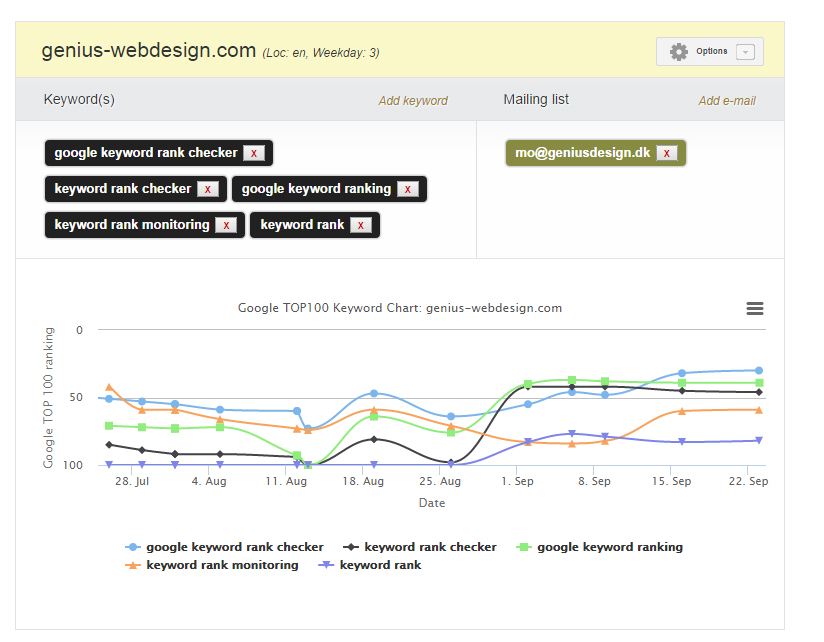824x642 pixels.
Task: Click the chart title text
Action: click(400, 308)
